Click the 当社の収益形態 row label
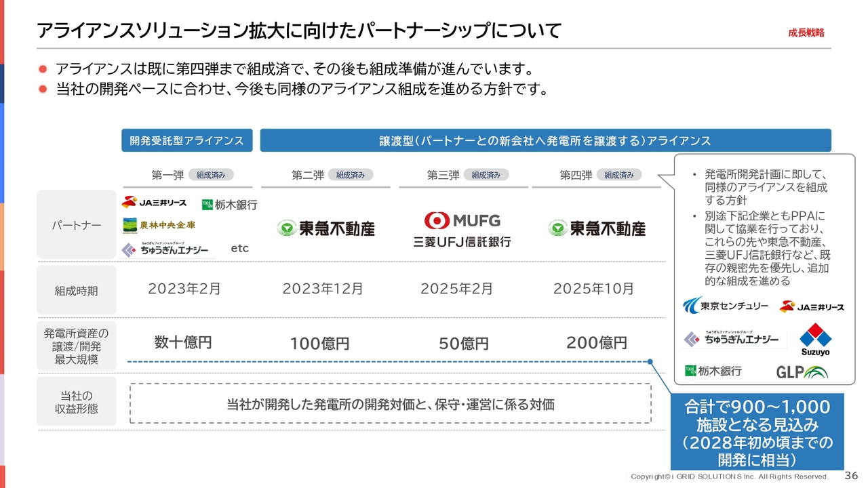 tap(77, 401)
